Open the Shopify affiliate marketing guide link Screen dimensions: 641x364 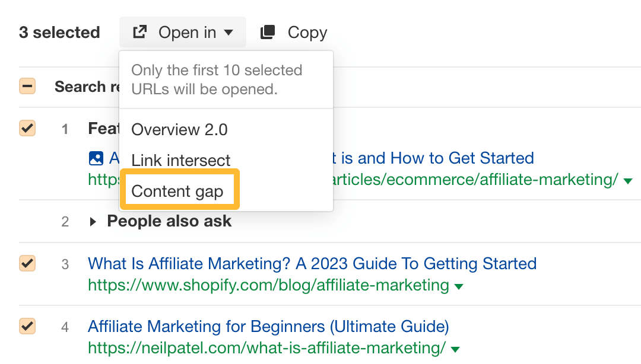[312, 263]
